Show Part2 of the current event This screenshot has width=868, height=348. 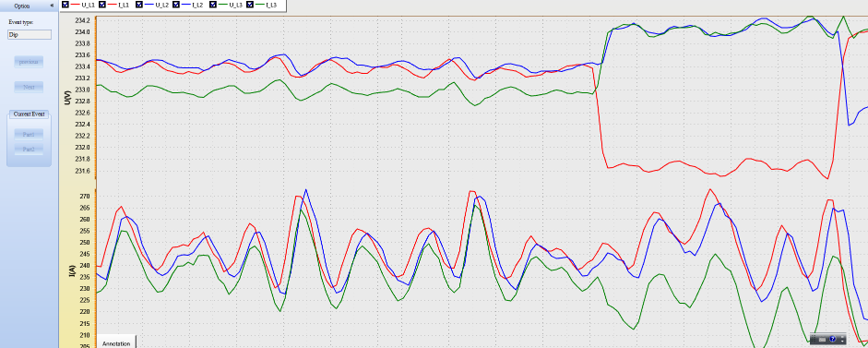click(29, 149)
